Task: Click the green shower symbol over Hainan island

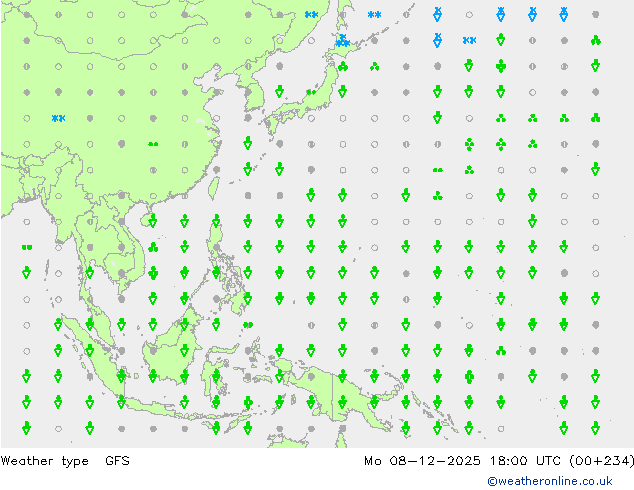Action: (x=153, y=221)
